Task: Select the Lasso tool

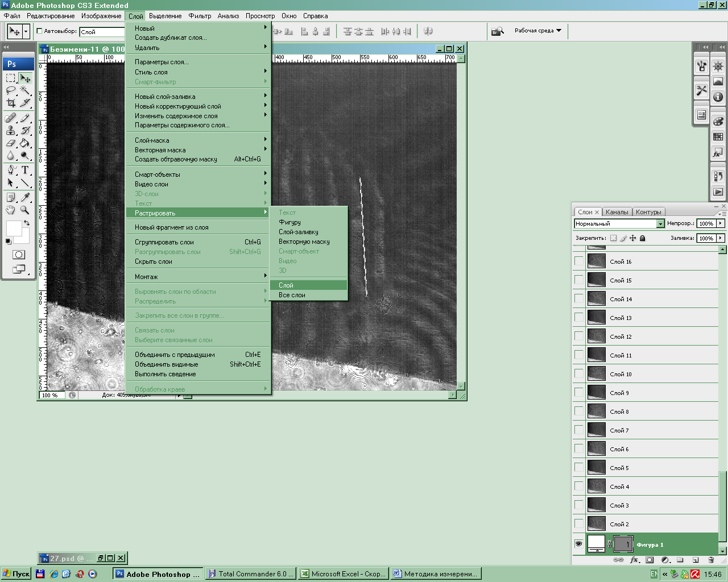Action: (x=11, y=90)
